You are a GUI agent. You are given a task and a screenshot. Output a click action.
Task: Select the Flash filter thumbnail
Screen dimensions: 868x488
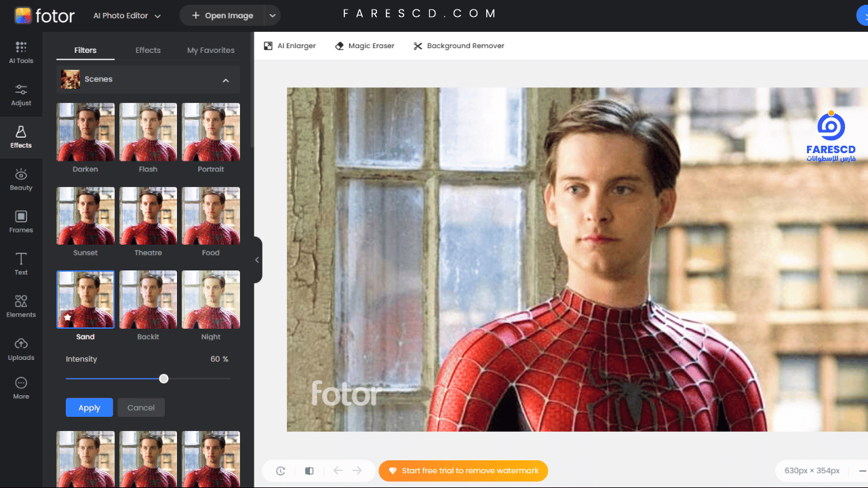coord(148,132)
